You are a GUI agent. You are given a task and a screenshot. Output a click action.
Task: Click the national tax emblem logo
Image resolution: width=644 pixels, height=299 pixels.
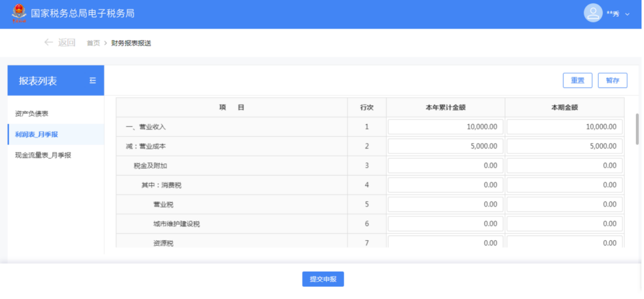(x=19, y=13)
